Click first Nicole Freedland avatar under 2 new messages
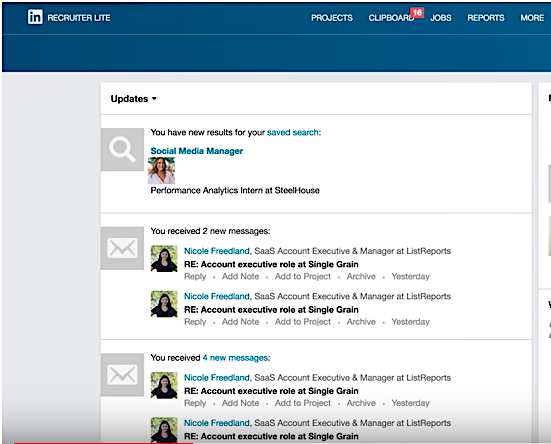The image size is (551, 444). [x=164, y=259]
